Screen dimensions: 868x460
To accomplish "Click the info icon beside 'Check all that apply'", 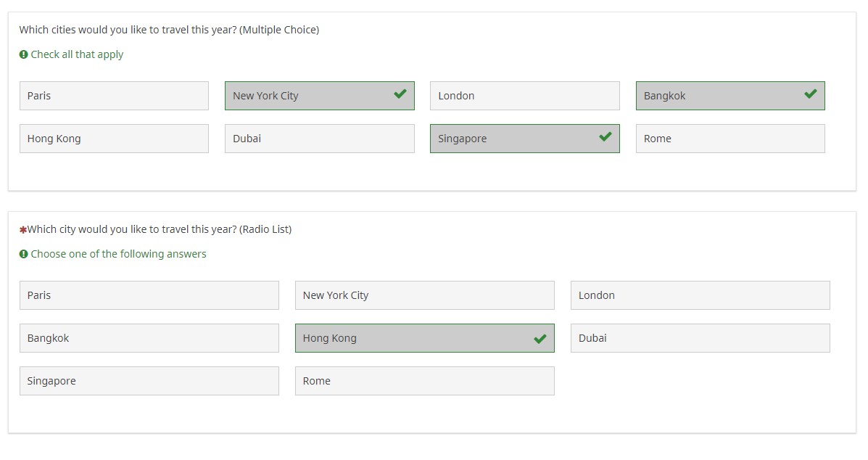I will (22, 54).
